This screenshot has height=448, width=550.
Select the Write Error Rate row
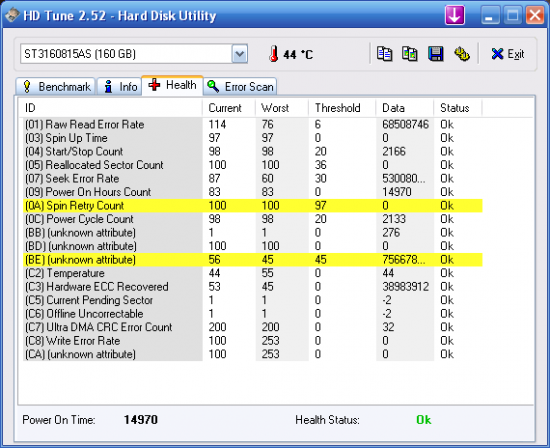(x=253, y=341)
